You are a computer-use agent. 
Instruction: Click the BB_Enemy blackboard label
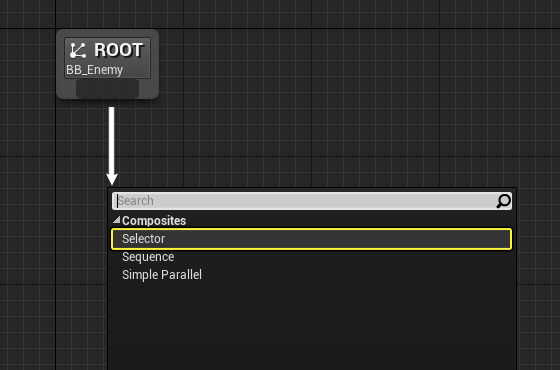(x=94, y=70)
